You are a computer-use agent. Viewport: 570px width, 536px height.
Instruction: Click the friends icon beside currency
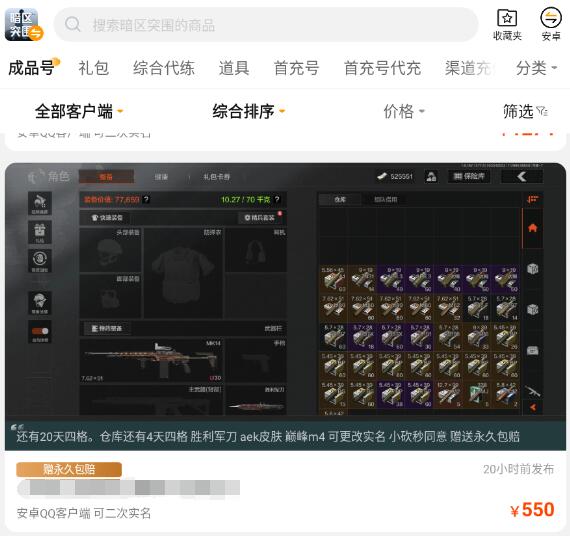(431, 177)
